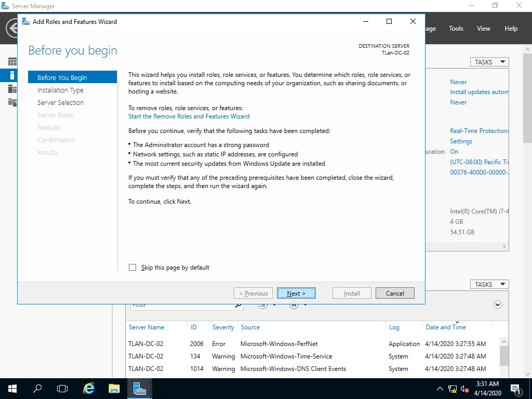Open the Help menu
Image resolution: width=532 pixels, height=399 pixels.
tap(511, 29)
